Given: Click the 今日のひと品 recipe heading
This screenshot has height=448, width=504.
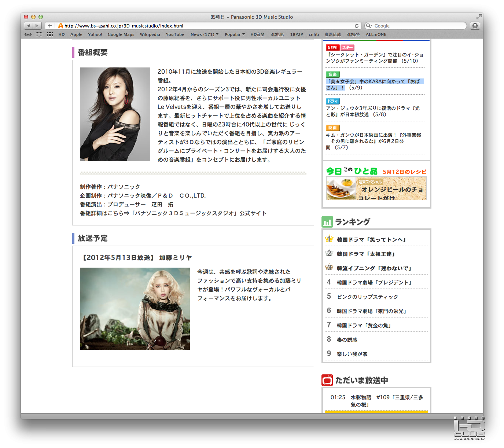Looking at the screenshot, I should pos(352,171).
